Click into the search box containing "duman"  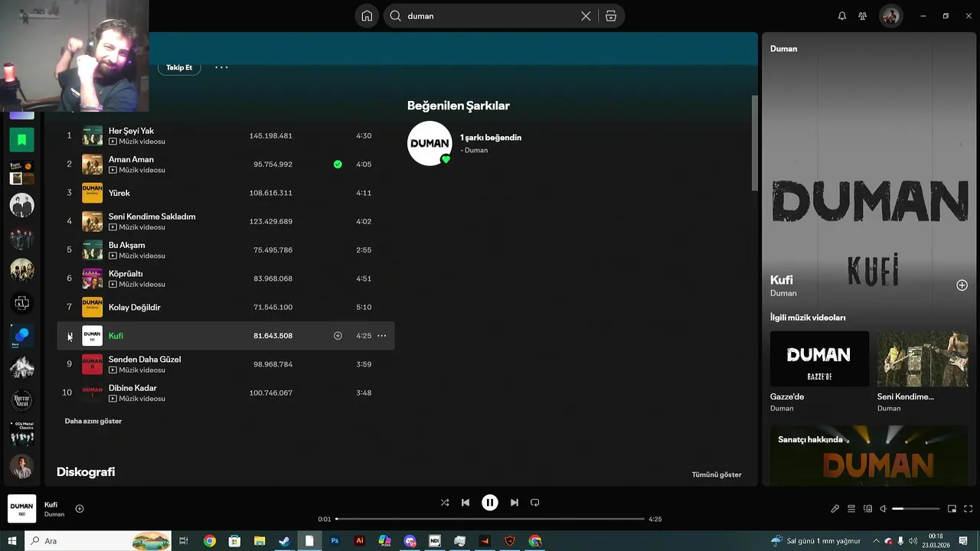(x=490, y=16)
